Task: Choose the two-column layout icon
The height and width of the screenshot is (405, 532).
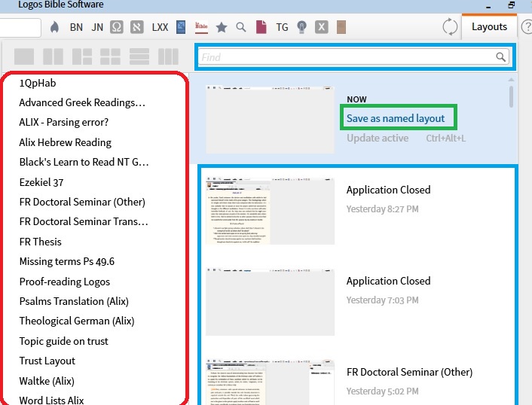Action: pos(53,56)
